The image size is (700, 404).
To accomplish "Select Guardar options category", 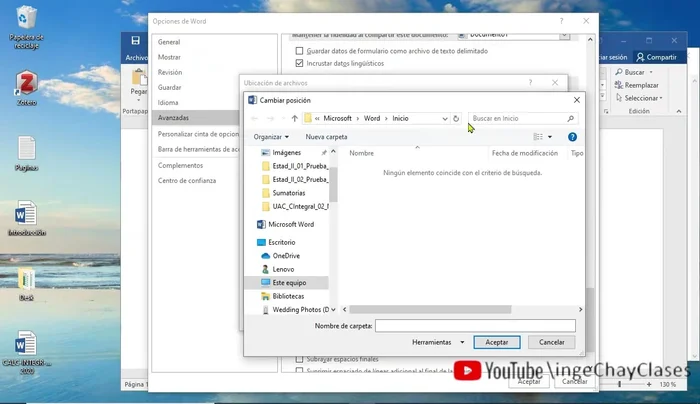I will tap(169, 87).
